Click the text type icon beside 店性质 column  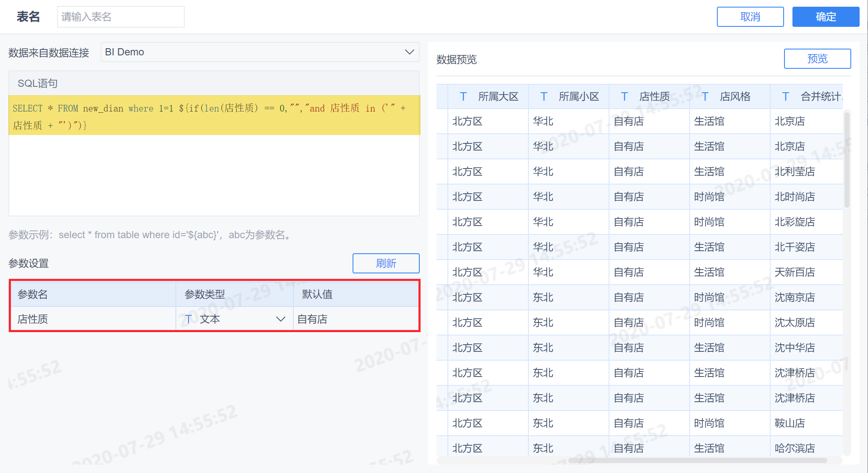tap(624, 97)
